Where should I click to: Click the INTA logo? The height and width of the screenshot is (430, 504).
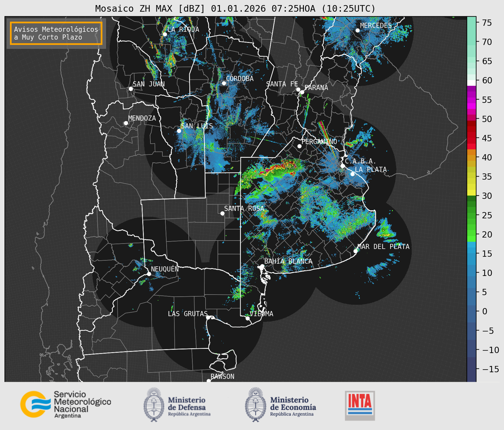click(x=360, y=405)
